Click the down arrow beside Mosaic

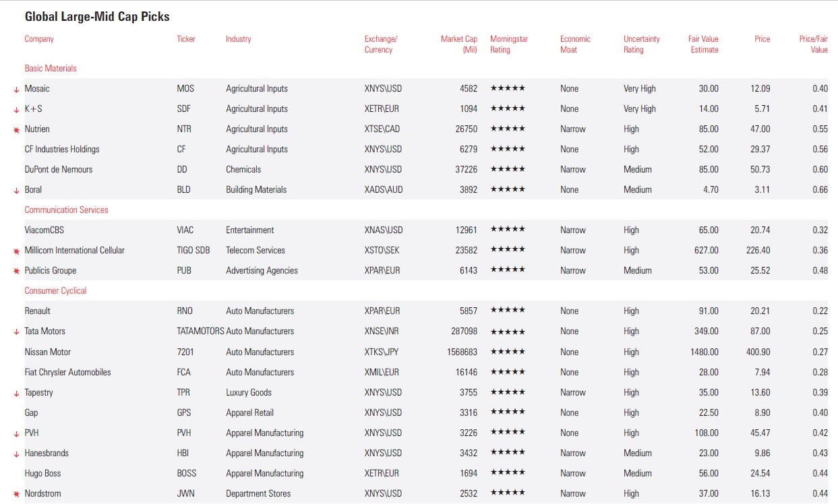pos(16,90)
